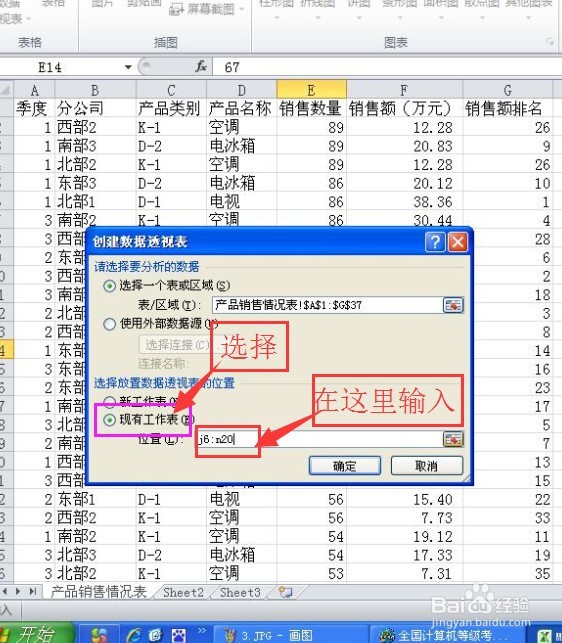Click the range picker icon beside 表/区域 field
Screen dimensions: 562x643
click(453, 305)
